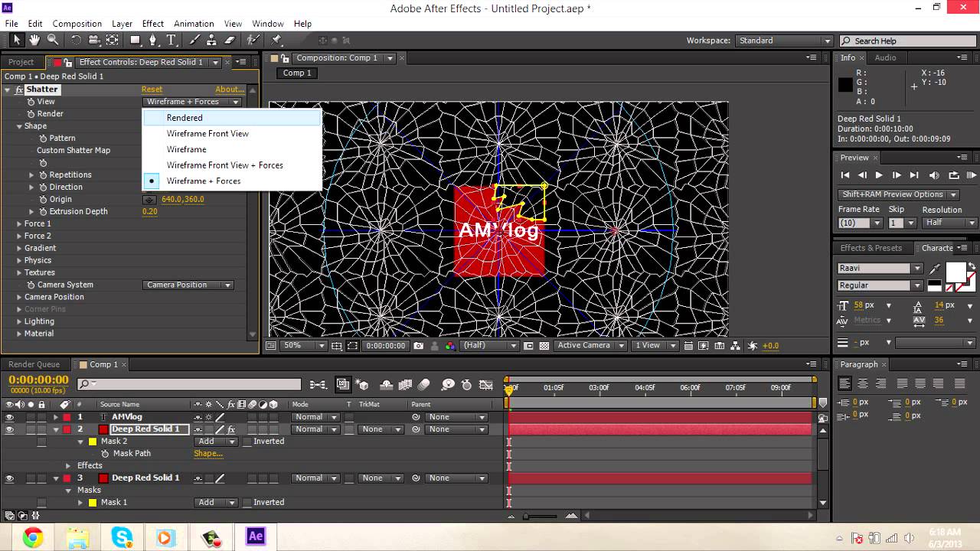Select the Eraser tool

tap(230, 41)
